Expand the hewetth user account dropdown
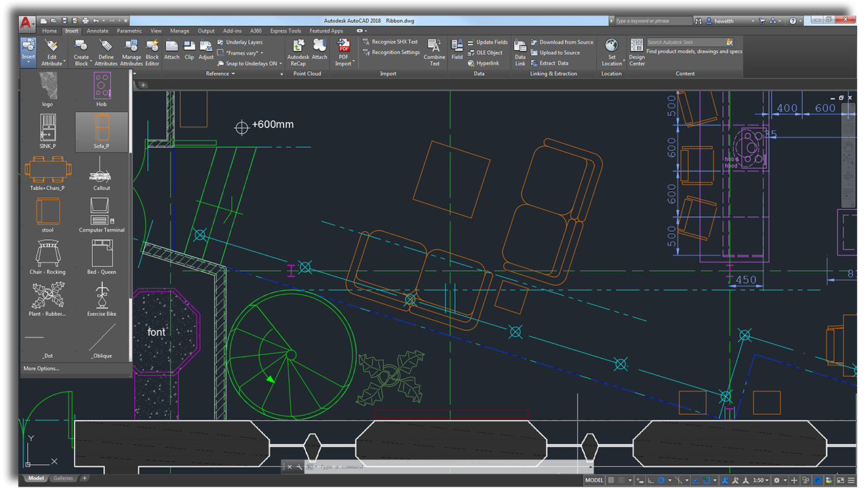The image size is (868, 488). [x=753, y=21]
